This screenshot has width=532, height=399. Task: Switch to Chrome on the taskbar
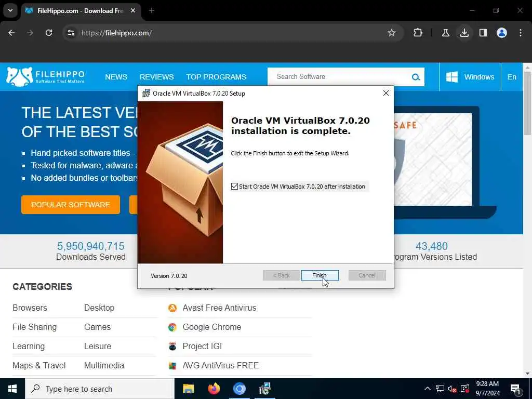point(239,389)
